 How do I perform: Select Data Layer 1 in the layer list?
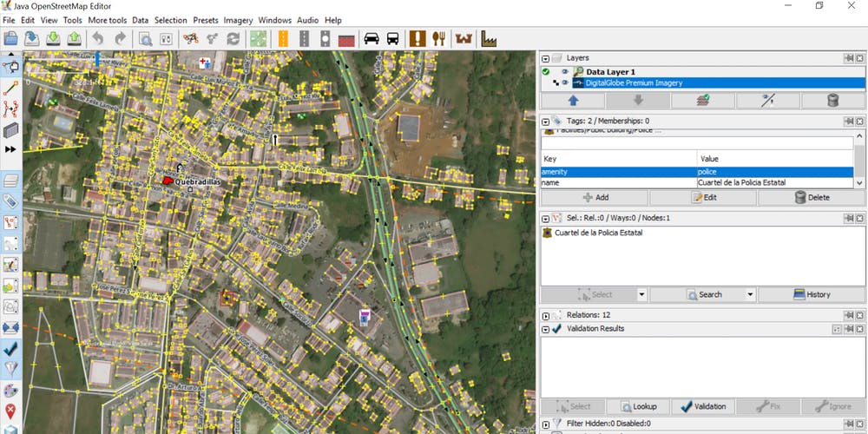[x=610, y=72]
